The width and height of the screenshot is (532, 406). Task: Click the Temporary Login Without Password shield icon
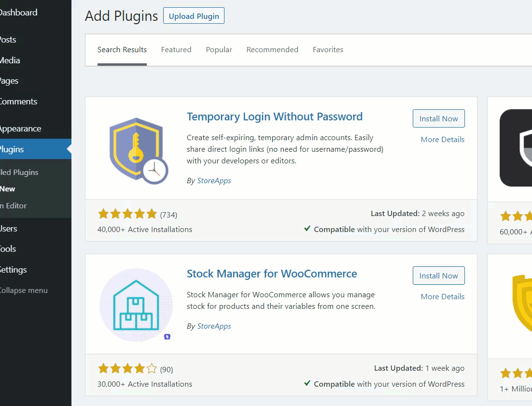[139, 151]
